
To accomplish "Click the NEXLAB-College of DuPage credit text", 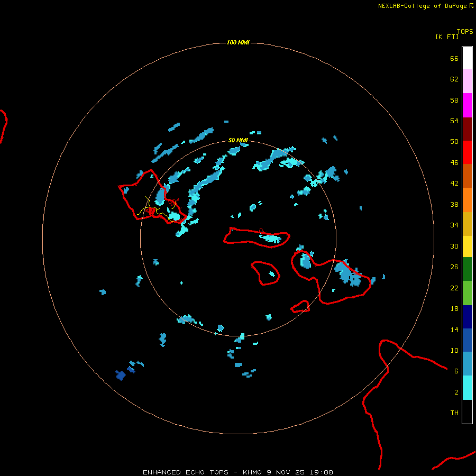I will (422, 6).
